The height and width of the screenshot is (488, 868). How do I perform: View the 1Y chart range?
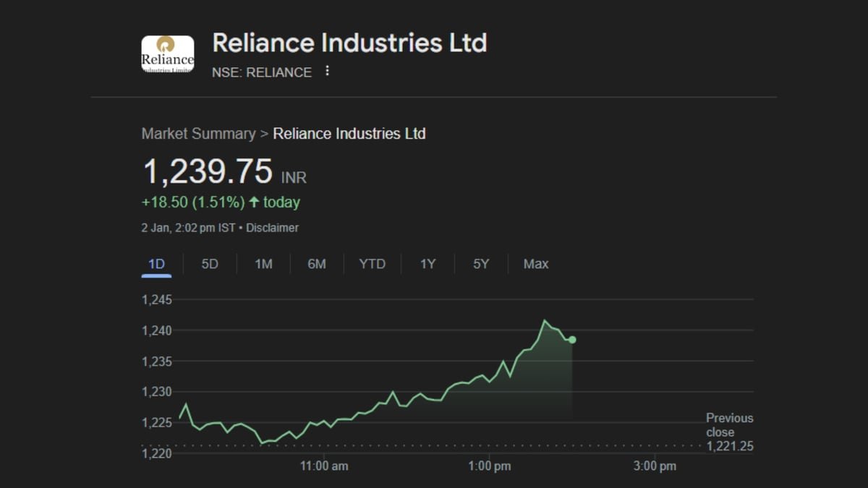427,264
